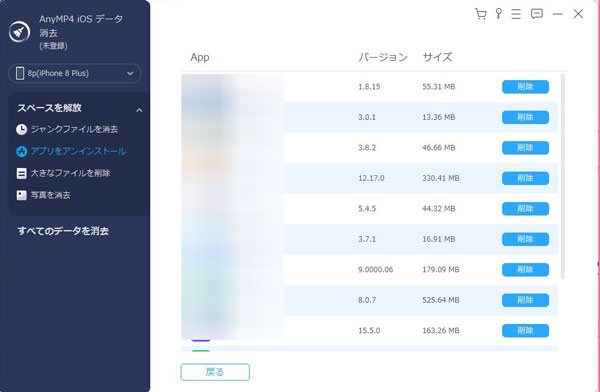Image resolution: width=600 pixels, height=392 pixels.
Task: Click the 55.31 MB size cell
Action: click(439, 87)
